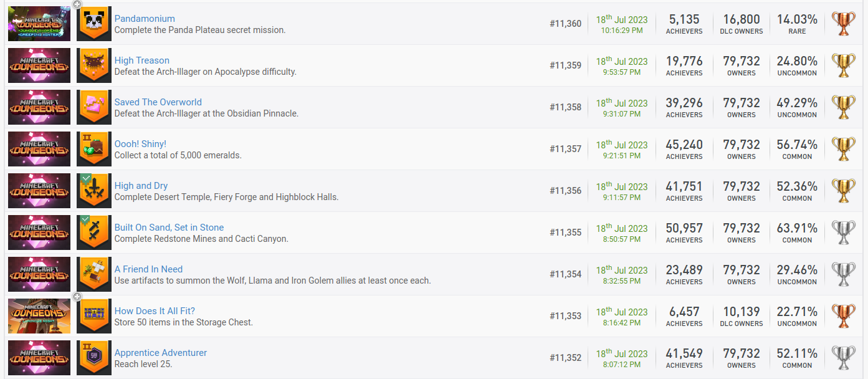Click the bronze trophy for Pandamonium
This screenshot has height=379, width=868.
click(x=844, y=24)
